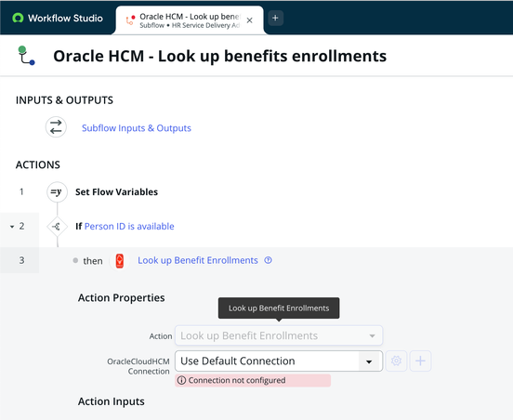Open connection settings gear icon

(396, 361)
